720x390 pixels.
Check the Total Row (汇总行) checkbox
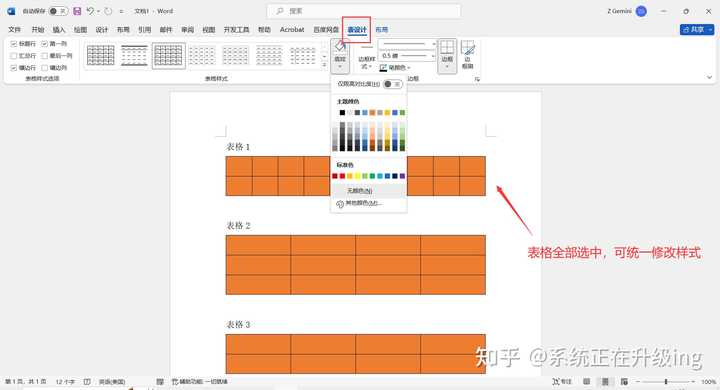[14, 56]
